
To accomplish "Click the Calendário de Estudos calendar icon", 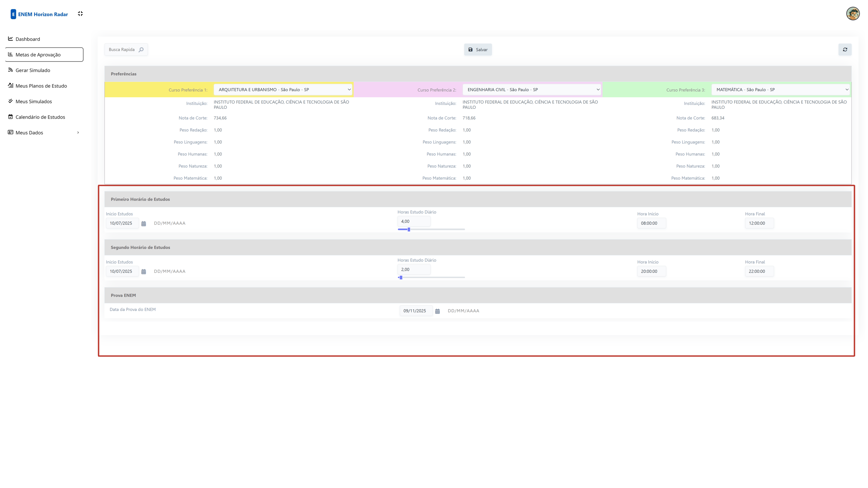I will coord(10,116).
